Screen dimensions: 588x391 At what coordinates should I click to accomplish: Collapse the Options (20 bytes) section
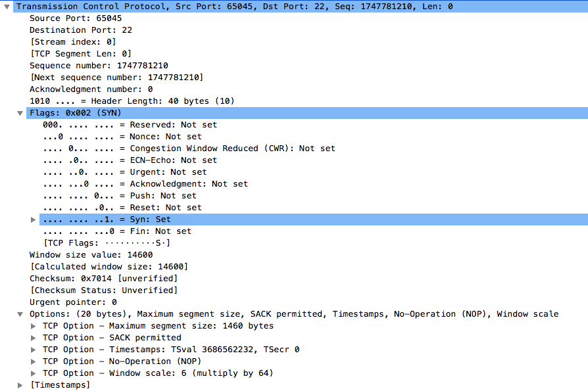click(x=20, y=313)
